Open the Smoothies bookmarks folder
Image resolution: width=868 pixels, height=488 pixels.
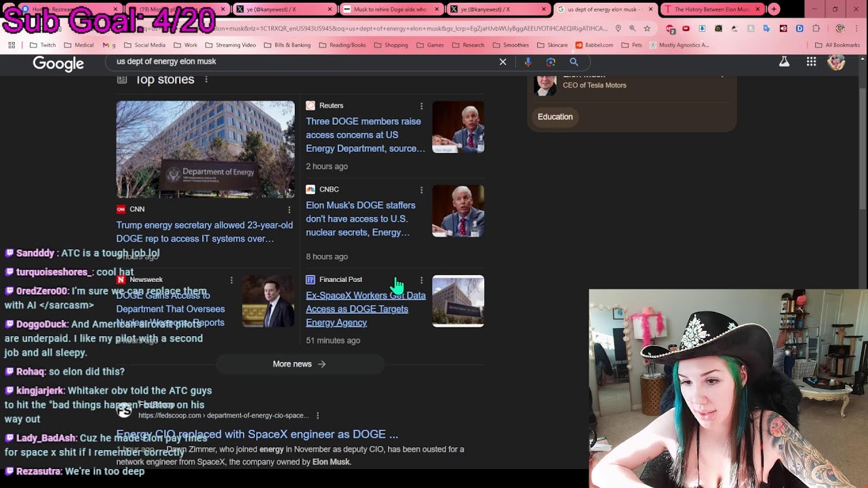coord(510,45)
